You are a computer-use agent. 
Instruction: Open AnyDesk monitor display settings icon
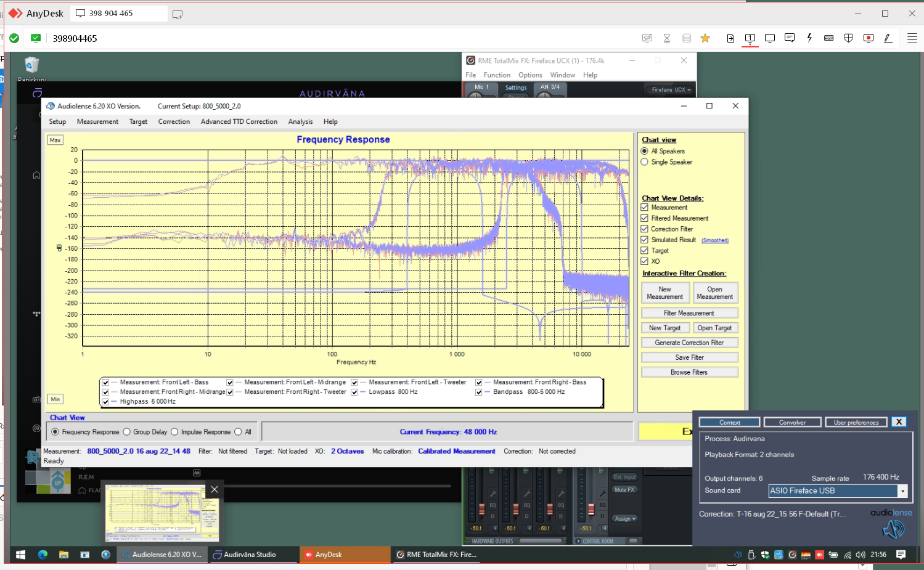(770, 38)
